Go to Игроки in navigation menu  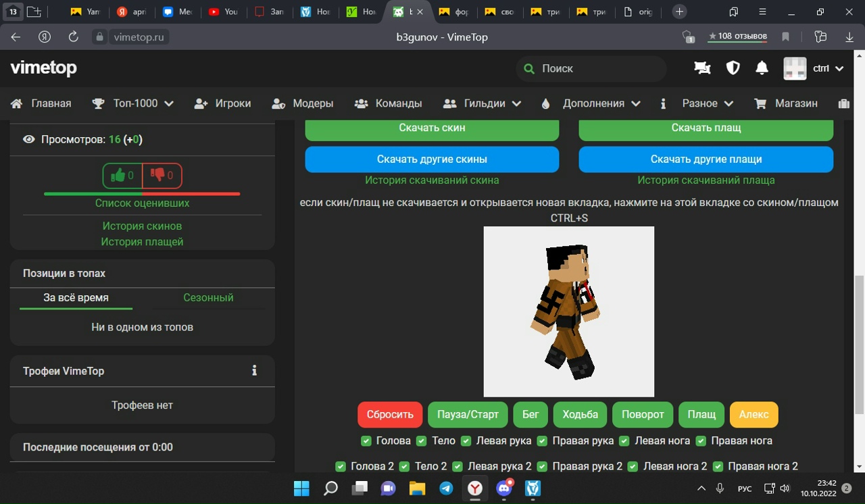(222, 103)
